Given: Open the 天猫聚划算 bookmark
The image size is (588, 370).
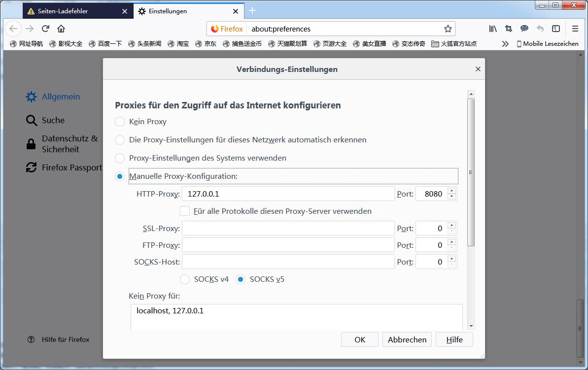Looking at the screenshot, I should [288, 44].
